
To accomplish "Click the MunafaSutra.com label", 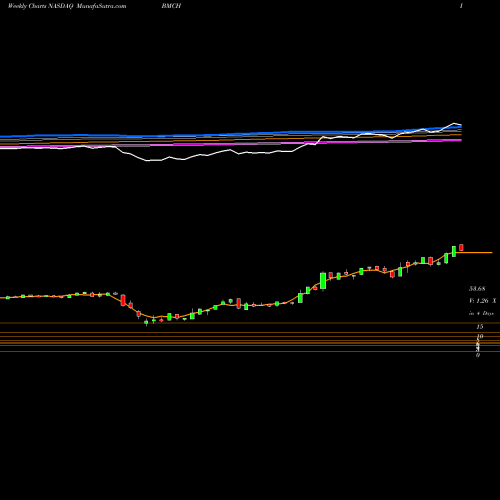I will pos(101,6).
